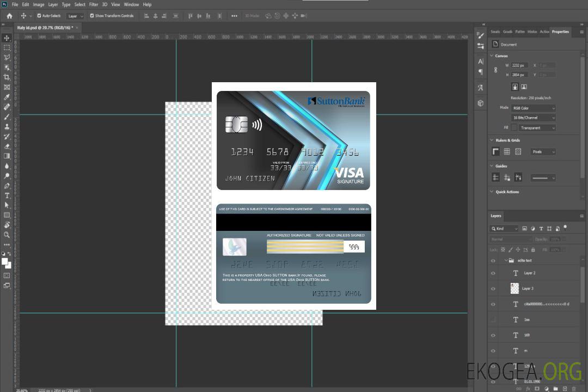Viewport: 588px width, 392px height.
Task: Switch to the Properties tab
Action: coord(560,32)
